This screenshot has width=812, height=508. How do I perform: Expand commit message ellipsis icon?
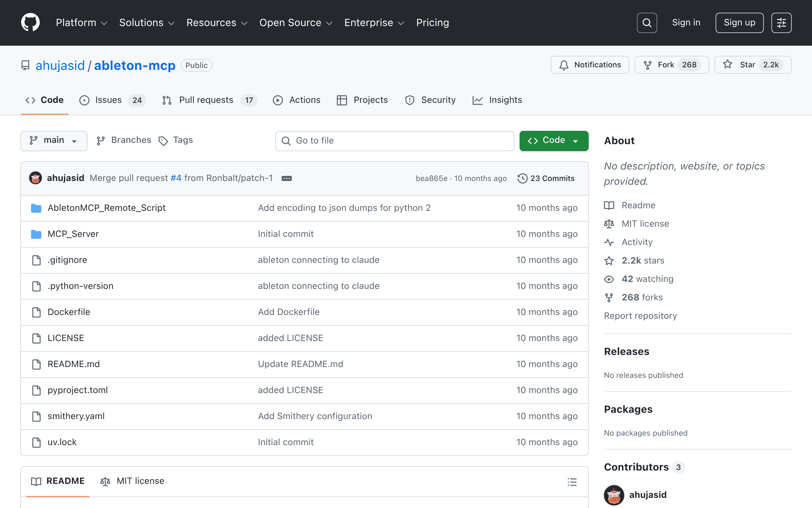click(286, 178)
